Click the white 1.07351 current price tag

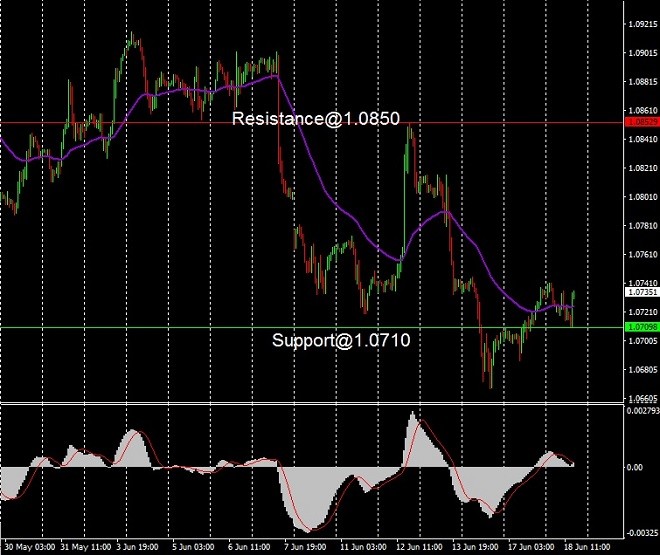(642, 292)
